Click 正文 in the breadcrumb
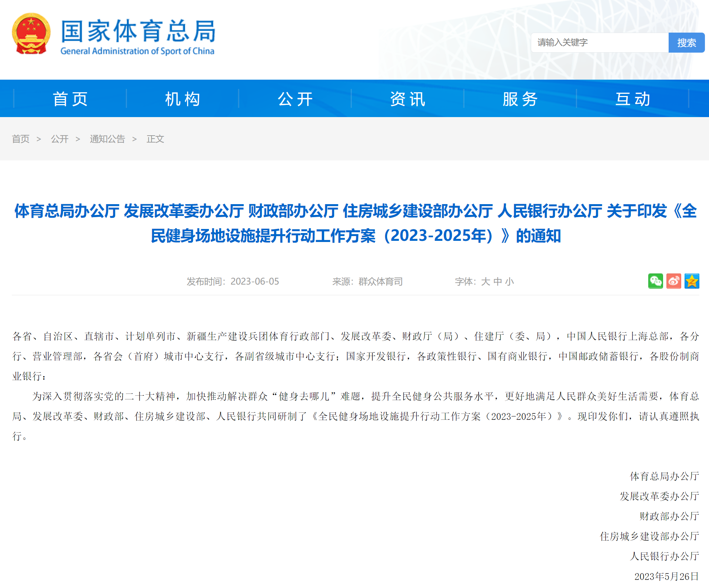The height and width of the screenshot is (588, 709). 155,139
